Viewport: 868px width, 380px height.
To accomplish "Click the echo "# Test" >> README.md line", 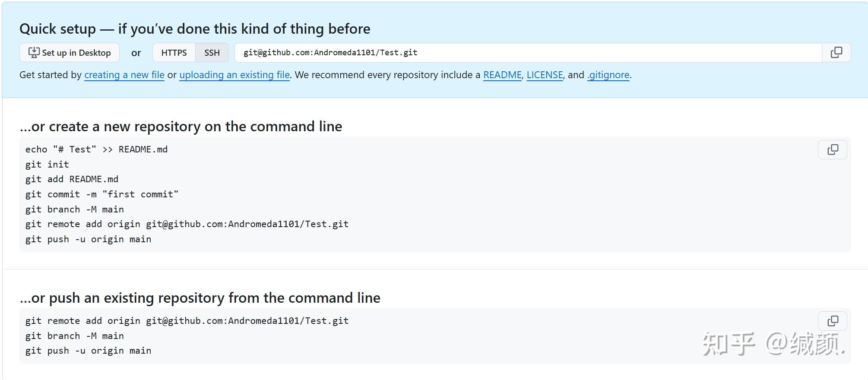I will [x=96, y=149].
